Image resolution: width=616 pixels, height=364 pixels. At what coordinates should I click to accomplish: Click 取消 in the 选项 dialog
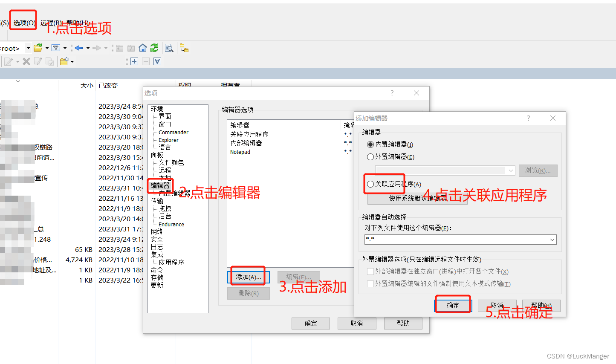click(x=357, y=324)
